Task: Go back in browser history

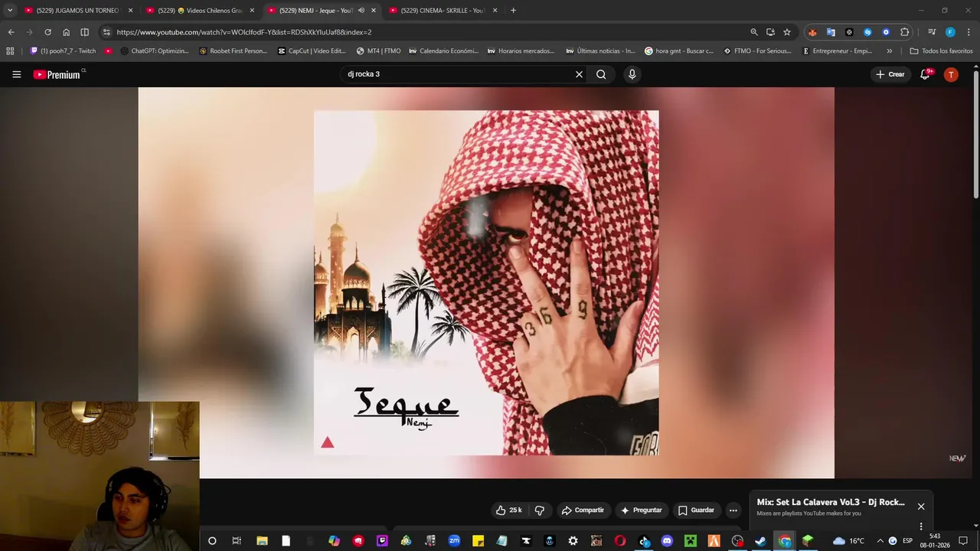Action: pos(11,32)
